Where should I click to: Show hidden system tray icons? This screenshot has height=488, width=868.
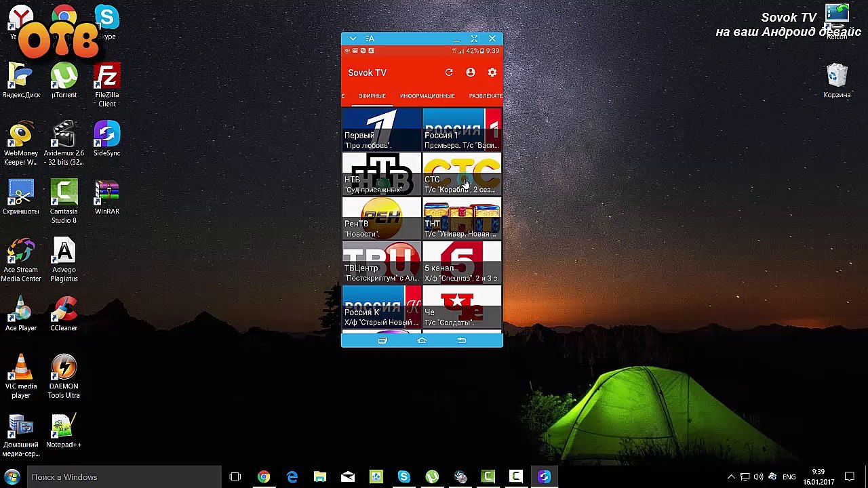click(731, 477)
